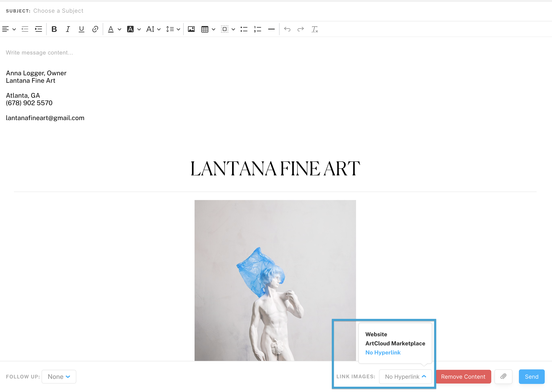This screenshot has width=552, height=392.
Task: Click the text alignment icon
Action: pyautogui.click(x=6, y=29)
